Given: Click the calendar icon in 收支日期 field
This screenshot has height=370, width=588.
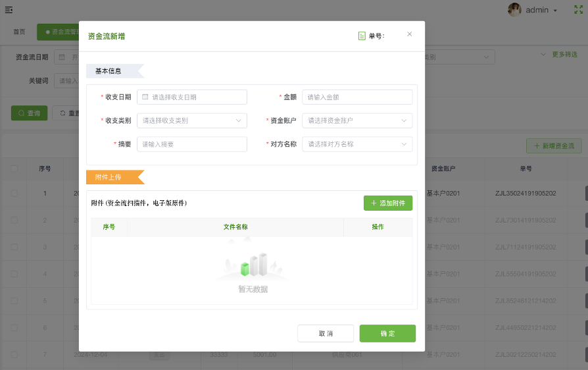Looking at the screenshot, I should click(145, 97).
